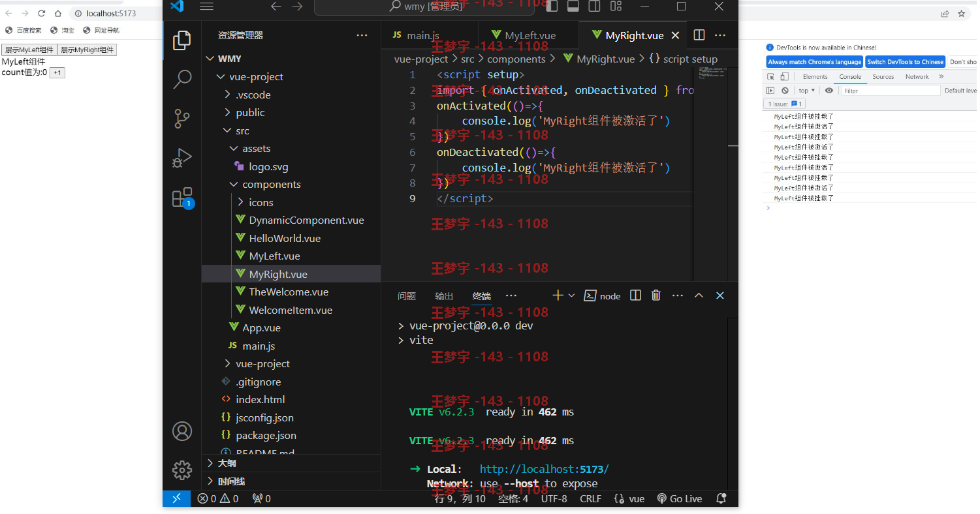Click the 展示MyLeft组件 button on the page
The width and height of the screenshot is (980, 514).
pos(29,50)
